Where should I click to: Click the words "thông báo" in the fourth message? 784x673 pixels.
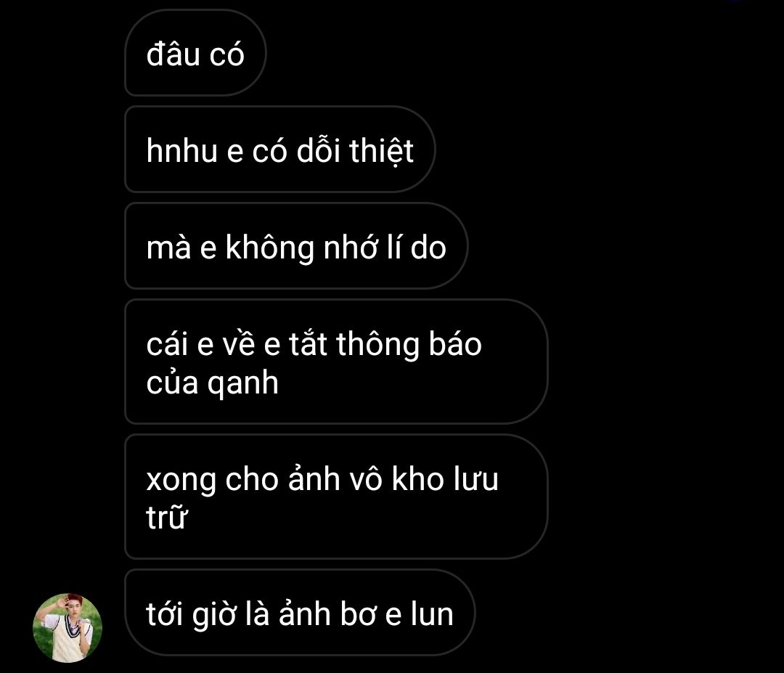(x=409, y=345)
